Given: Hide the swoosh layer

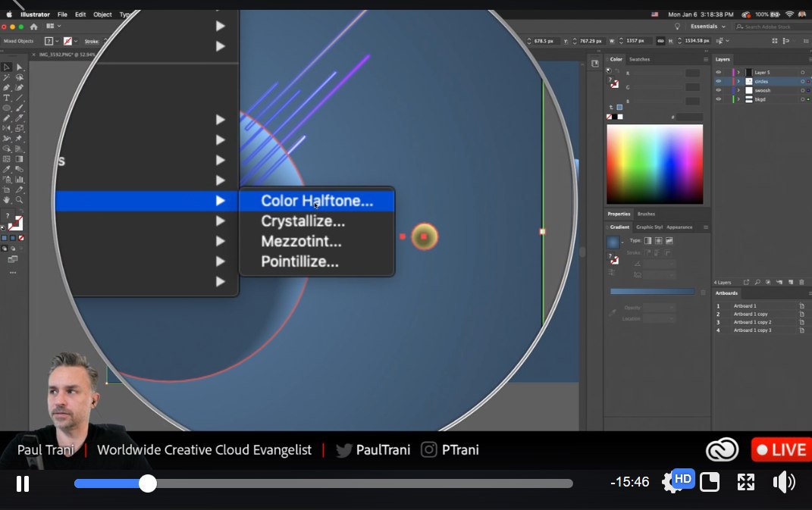Looking at the screenshot, I should coord(718,90).
